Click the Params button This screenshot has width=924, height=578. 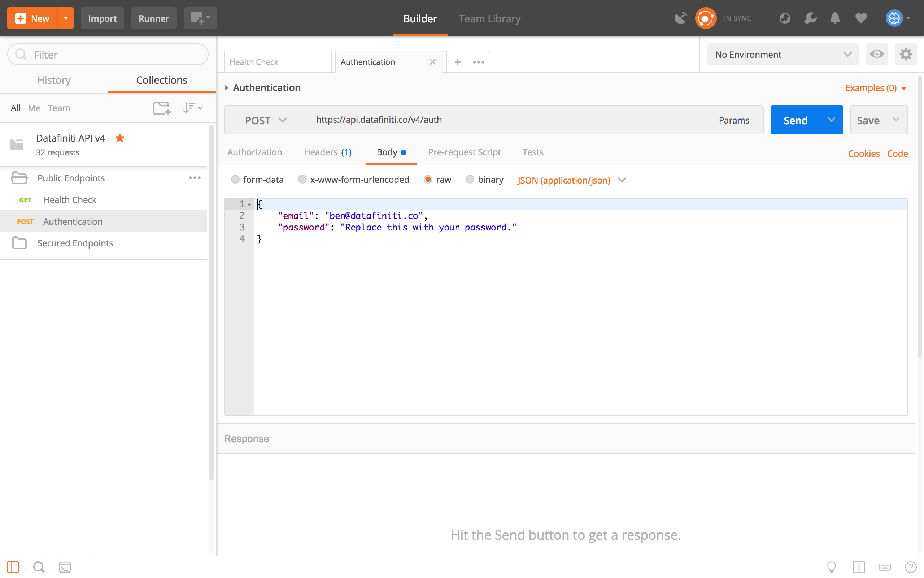(x=734, y=120)
